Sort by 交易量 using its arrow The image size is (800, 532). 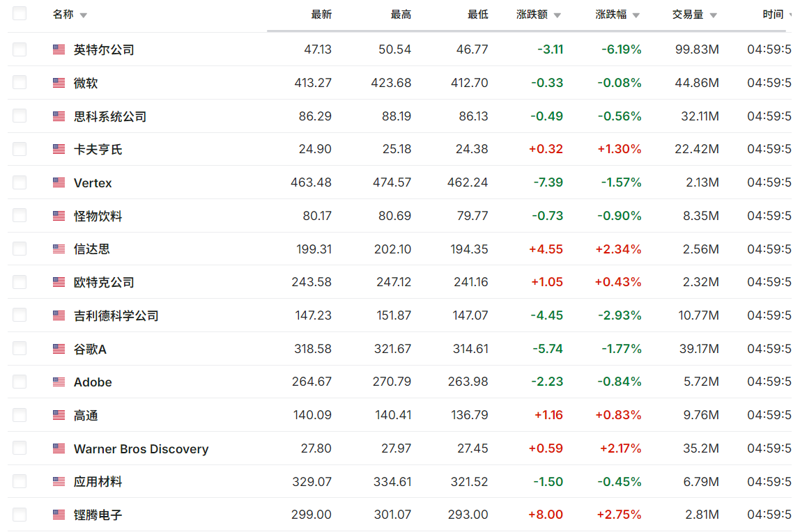pyautogui.click(x=713, y=15)
